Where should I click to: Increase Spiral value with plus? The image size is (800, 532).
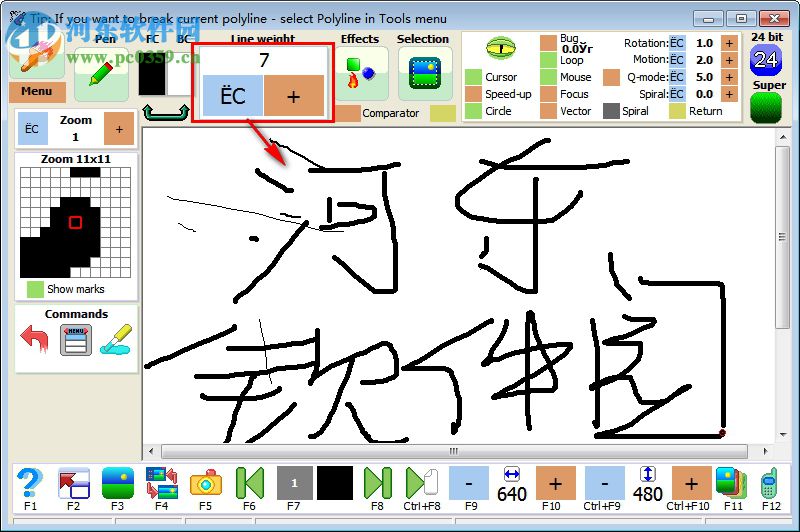pos(729,94)
